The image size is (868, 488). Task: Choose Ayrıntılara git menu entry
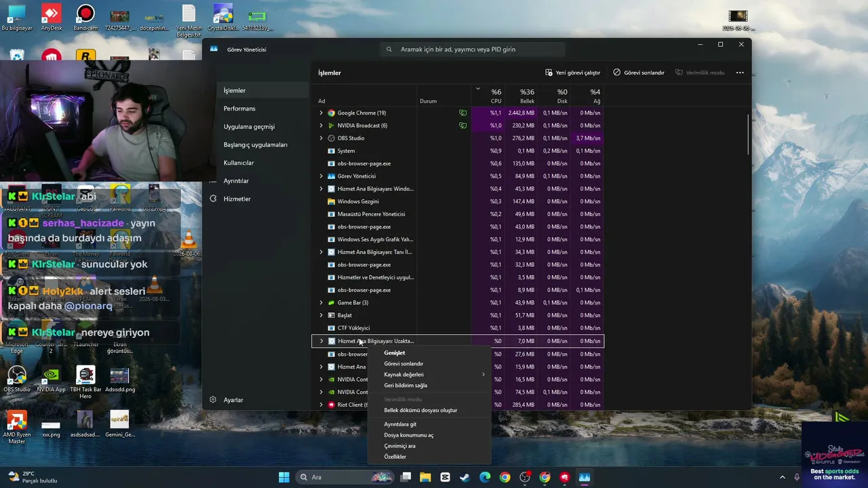click(x=429, y=424)
